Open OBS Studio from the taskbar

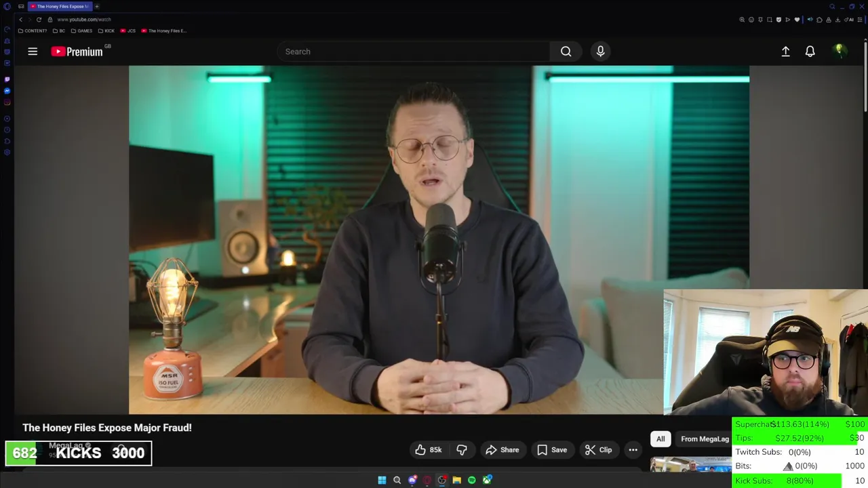442,480
